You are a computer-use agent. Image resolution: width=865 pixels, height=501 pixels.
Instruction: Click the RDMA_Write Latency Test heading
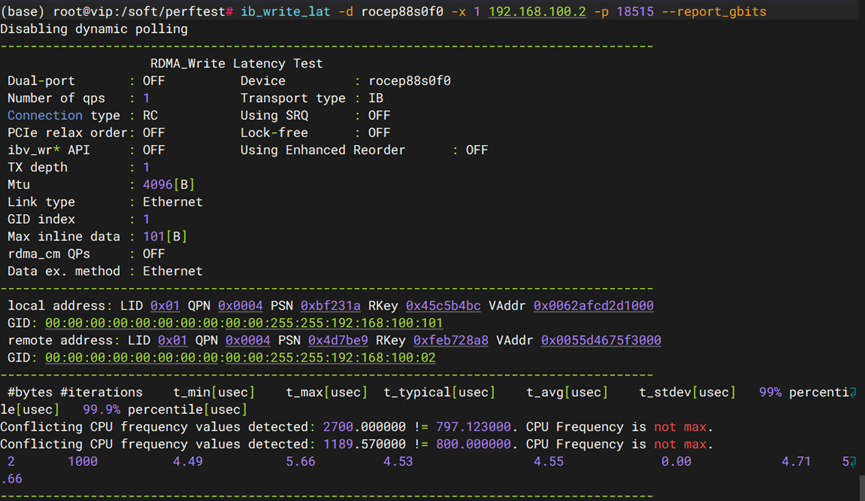click(x=236, y=63)
